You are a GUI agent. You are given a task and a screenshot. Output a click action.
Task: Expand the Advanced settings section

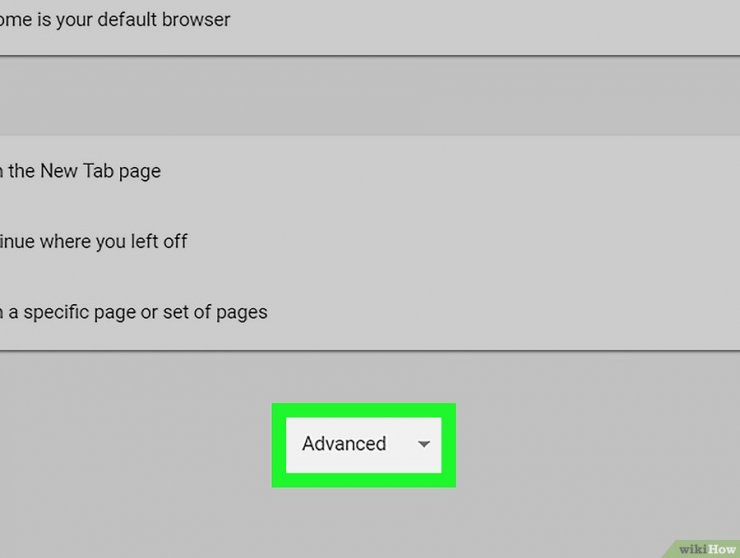(x=363, y=444)
